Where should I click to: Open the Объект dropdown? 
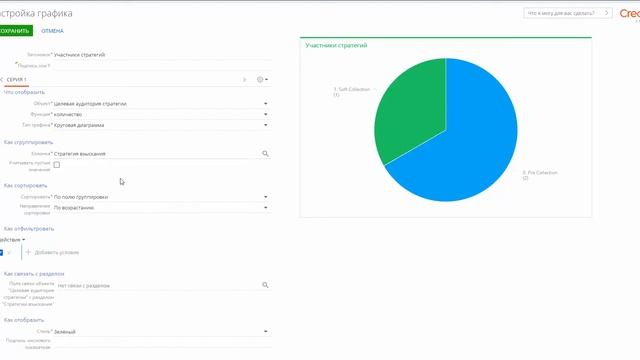tap(265, 104)
